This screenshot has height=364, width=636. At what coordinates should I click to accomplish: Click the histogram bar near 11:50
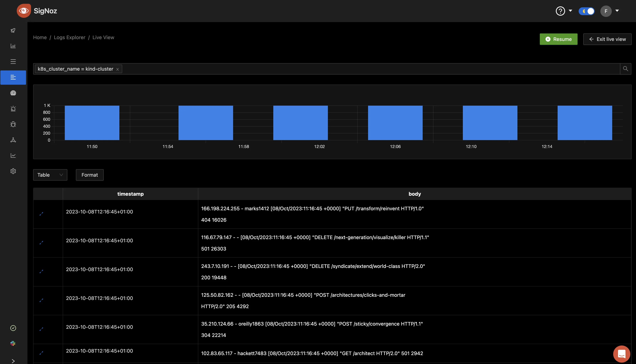[92, 123]
